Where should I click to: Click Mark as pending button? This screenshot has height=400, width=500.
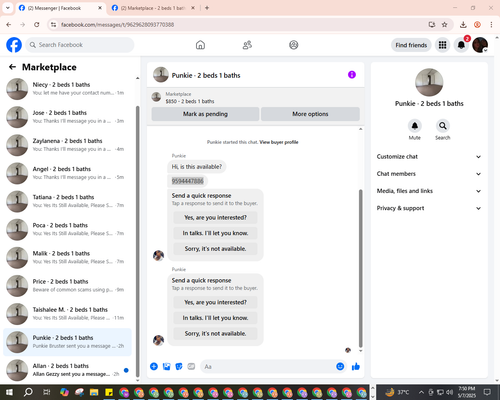point(205,114)
